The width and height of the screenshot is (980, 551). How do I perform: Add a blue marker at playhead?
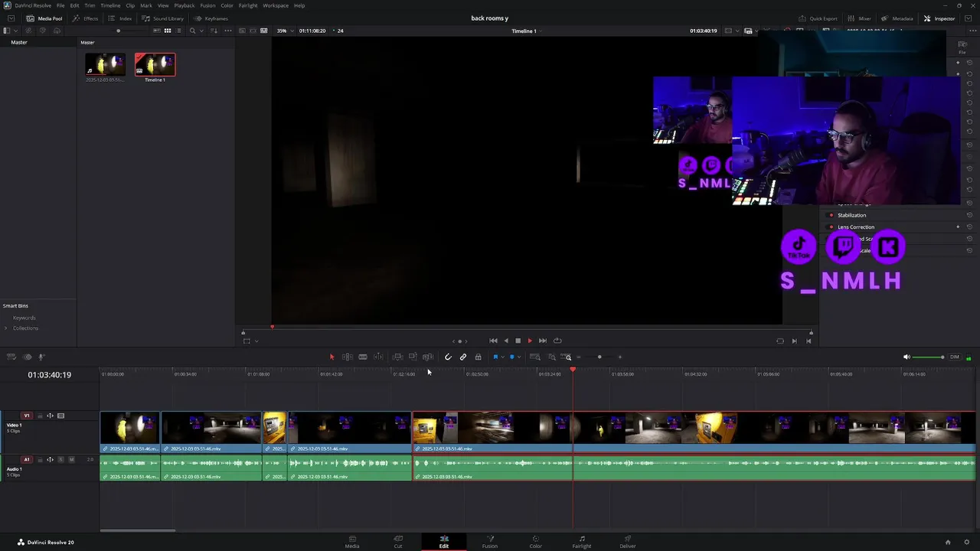(511, 357)
